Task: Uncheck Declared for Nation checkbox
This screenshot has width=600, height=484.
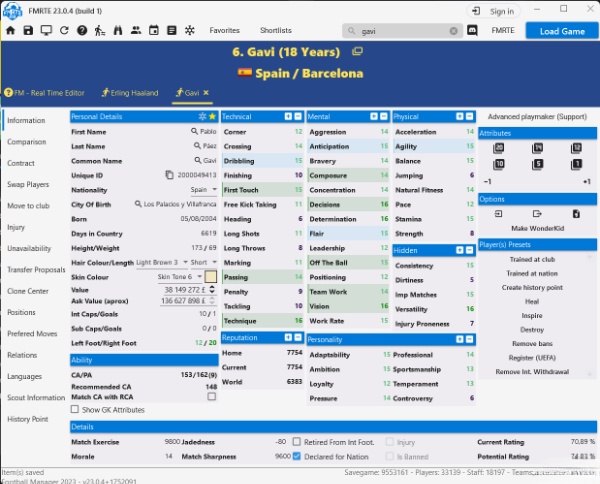Action: coord(297,456)
